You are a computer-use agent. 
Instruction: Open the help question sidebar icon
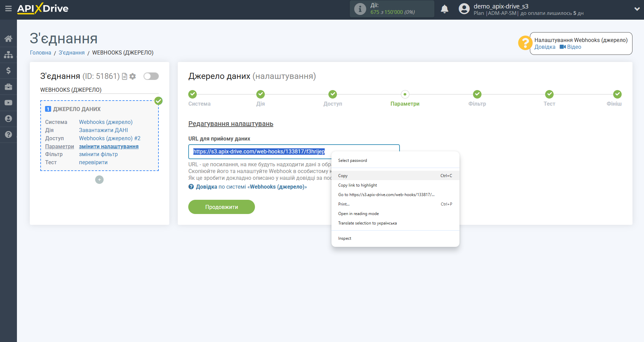coord(8,134)
